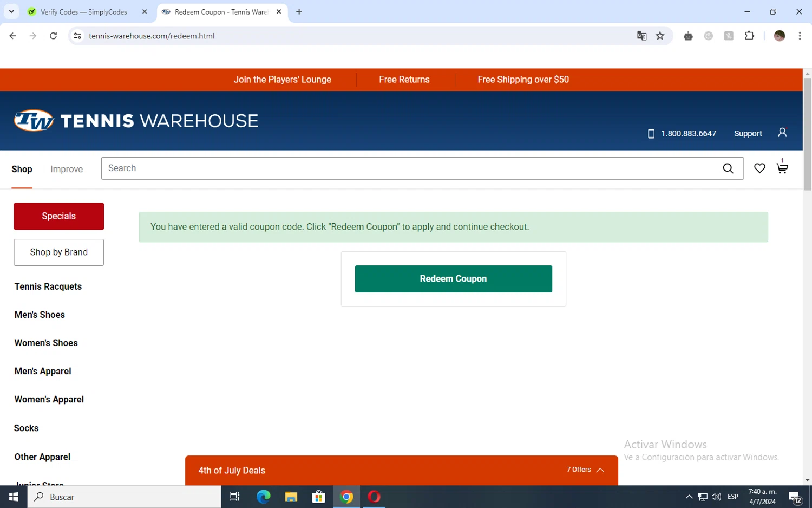Click browser forward arrow
The width and height of the screenshot is (812, 508).
coord(33,36)
